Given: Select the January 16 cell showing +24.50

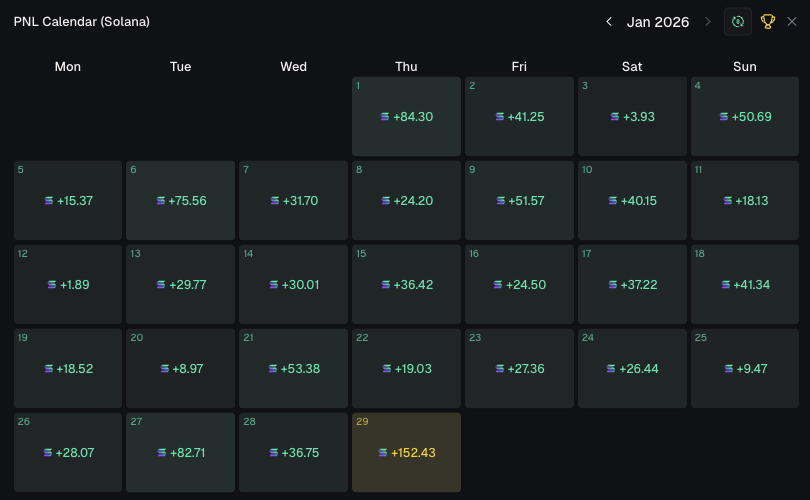Looking at the screenshot, I should pos(519,284).
